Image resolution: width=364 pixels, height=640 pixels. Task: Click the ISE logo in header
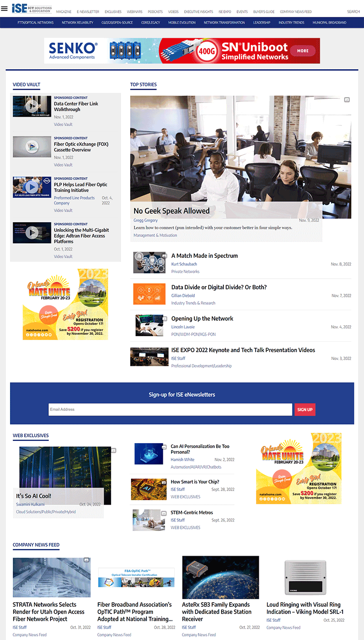pyautogui.click(x=31, y=8)
